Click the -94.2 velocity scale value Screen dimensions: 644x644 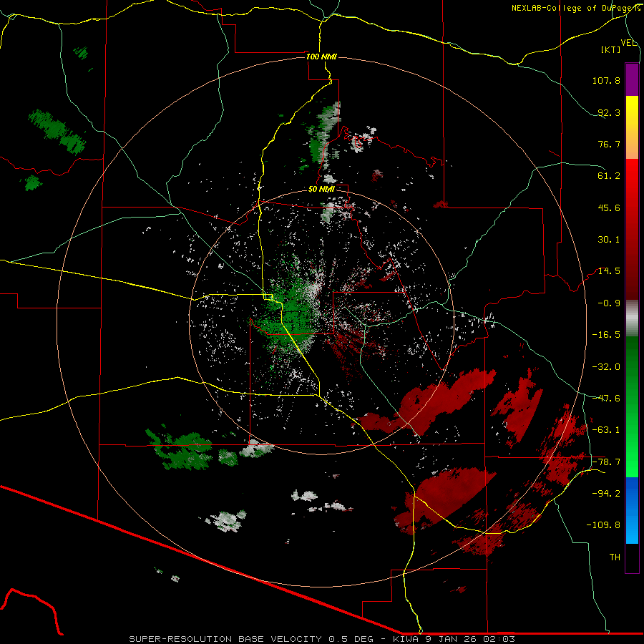point(606,494)
